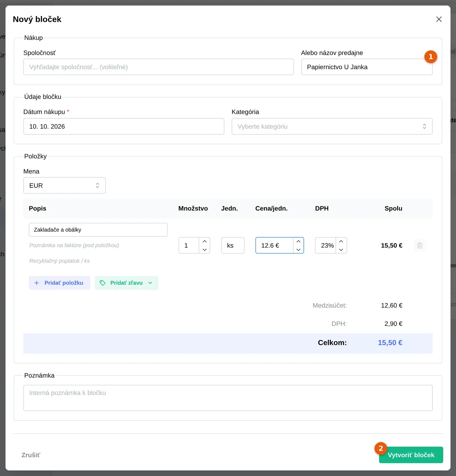Lower unit price using Cena/jedn. down arrow
456x476 pixels.
298,250
